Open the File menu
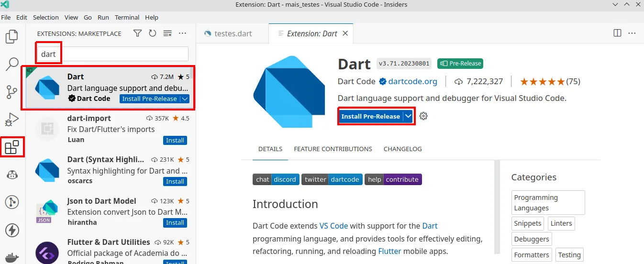The image size is (644, 264). click(6, 17)
